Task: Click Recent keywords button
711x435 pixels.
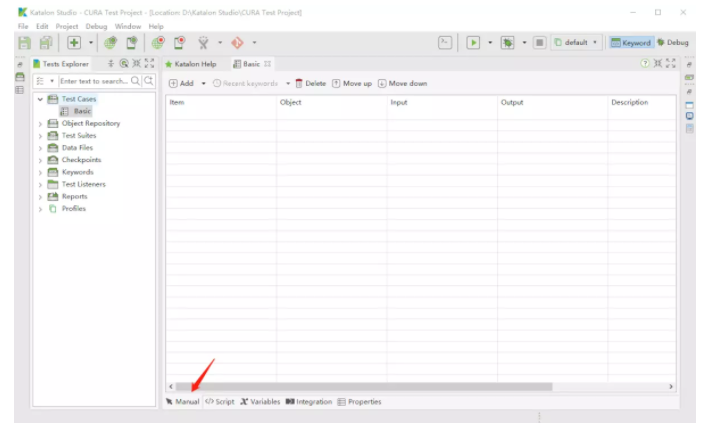Action: click(x=245, y=83)
